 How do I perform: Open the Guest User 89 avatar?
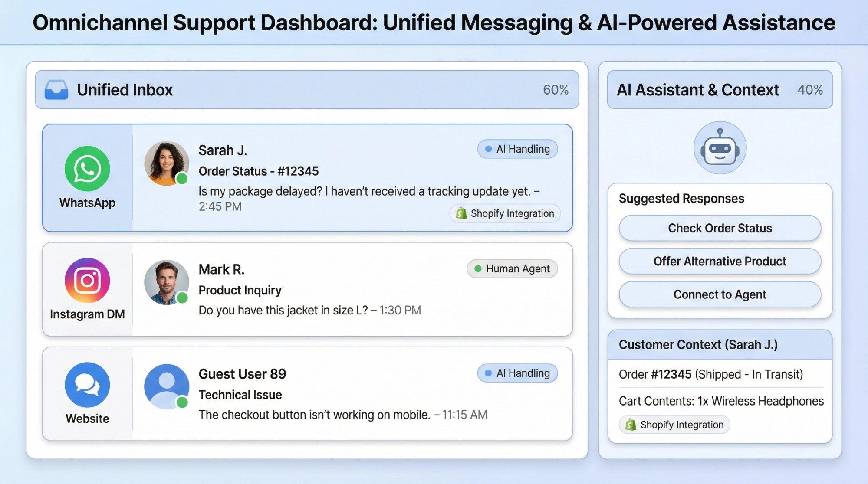click(167, 386)
